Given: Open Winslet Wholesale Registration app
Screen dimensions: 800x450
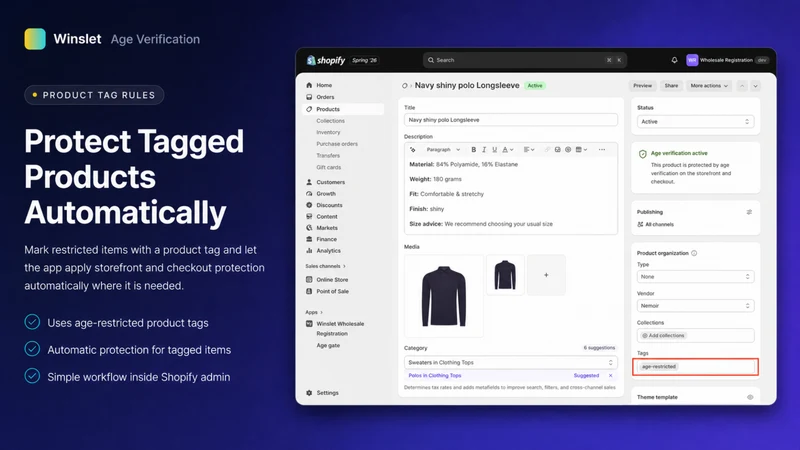Looking at the screenshot, I should 340,329.
